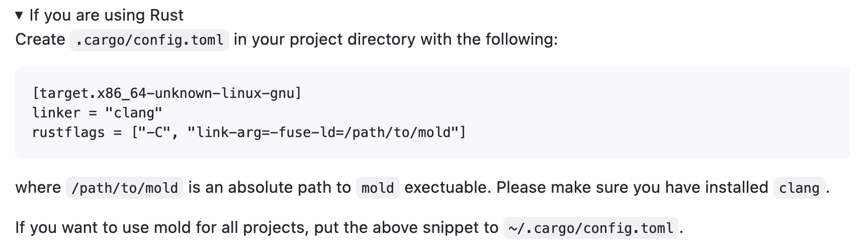Collapse the "If you are using Rust" section
Image resolution: width=868 pixels, height=250 pixels.
click(x=19, y=15)
